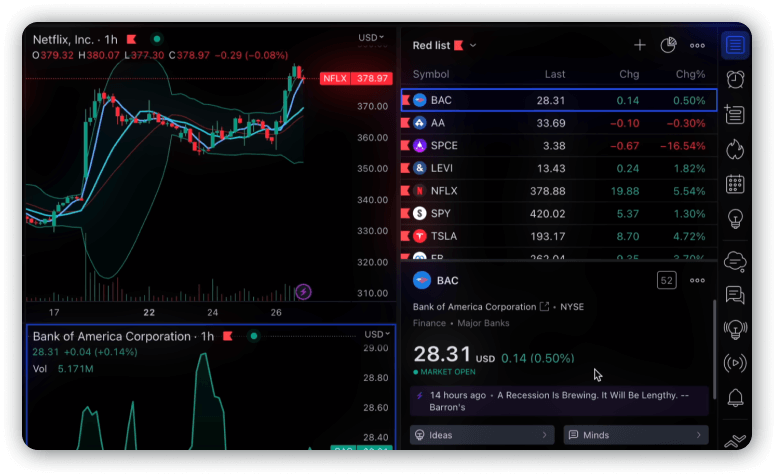
Task: Click the LEVI last price 13.43
Action: (551, 169)
